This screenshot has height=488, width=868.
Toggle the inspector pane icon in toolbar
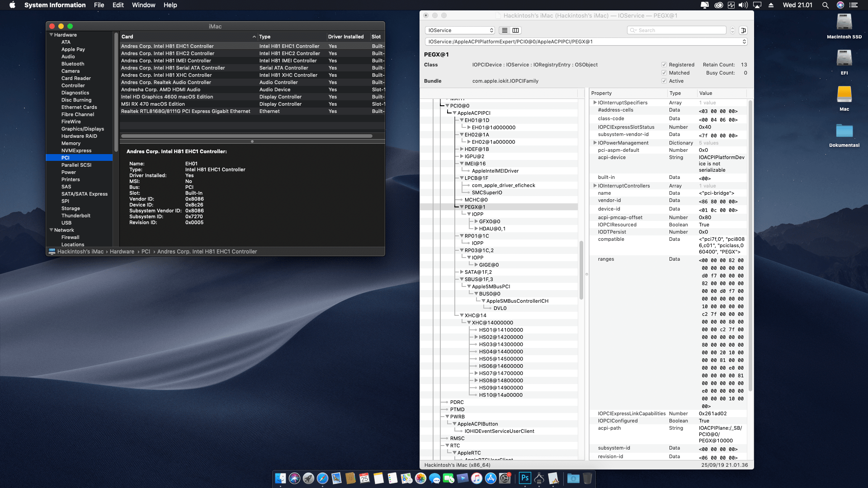tap(743, 30)
